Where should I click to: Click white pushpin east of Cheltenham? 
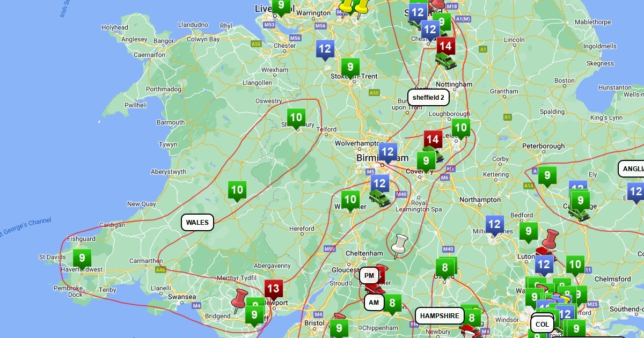pos(399,246)
